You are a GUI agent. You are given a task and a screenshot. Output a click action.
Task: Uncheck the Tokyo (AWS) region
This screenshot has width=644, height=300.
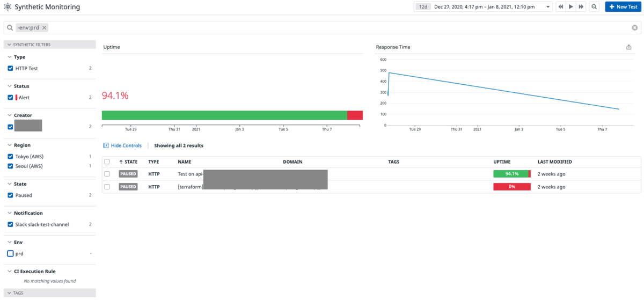coord(10,156)
